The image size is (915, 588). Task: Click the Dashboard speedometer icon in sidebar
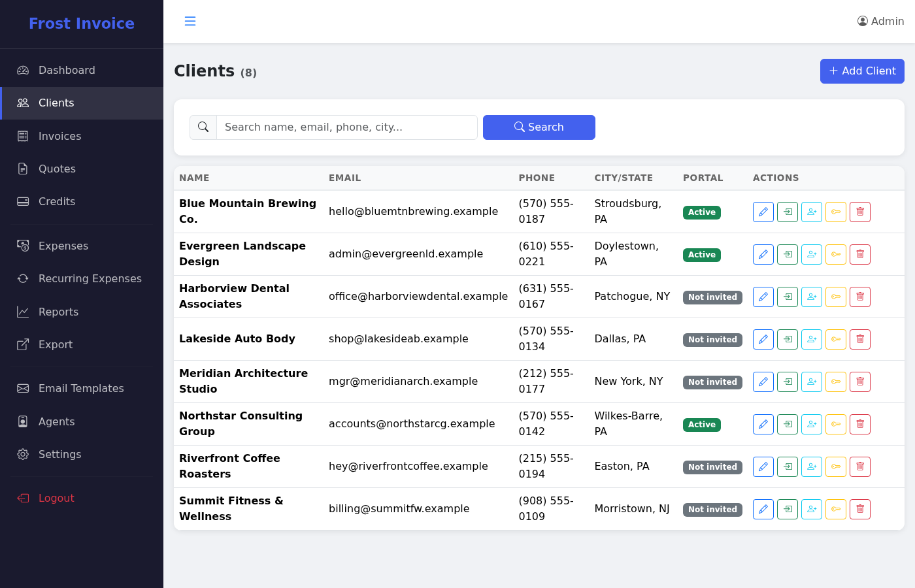tap(22, 70)
